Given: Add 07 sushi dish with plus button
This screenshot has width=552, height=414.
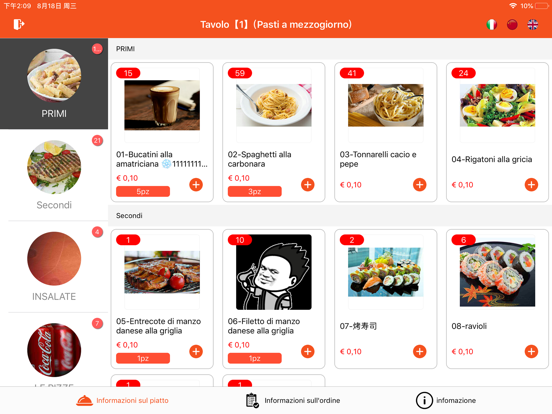Looking at the screenshot, I should [420, 351].
